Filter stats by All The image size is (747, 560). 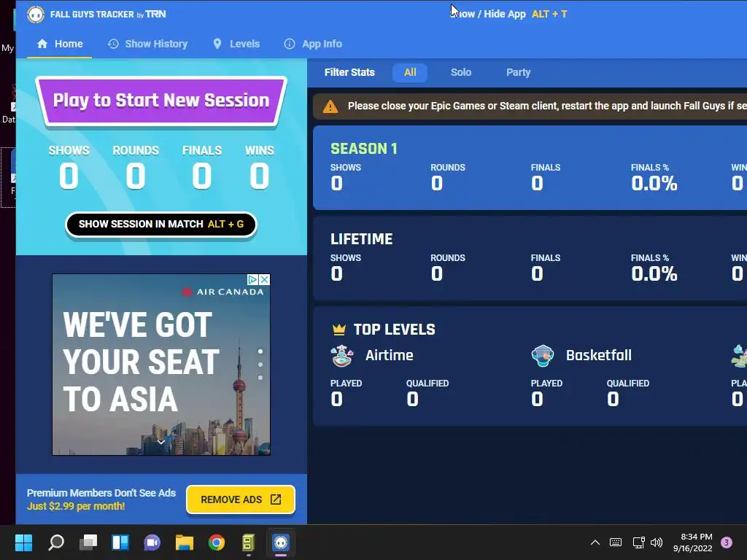click(410, 72)
